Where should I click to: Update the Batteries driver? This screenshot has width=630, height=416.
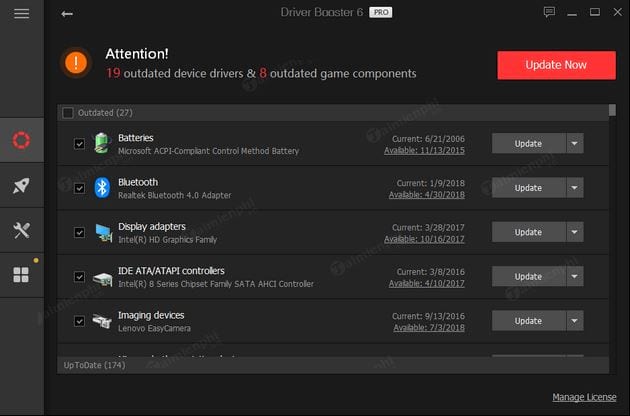click(529, 143)
